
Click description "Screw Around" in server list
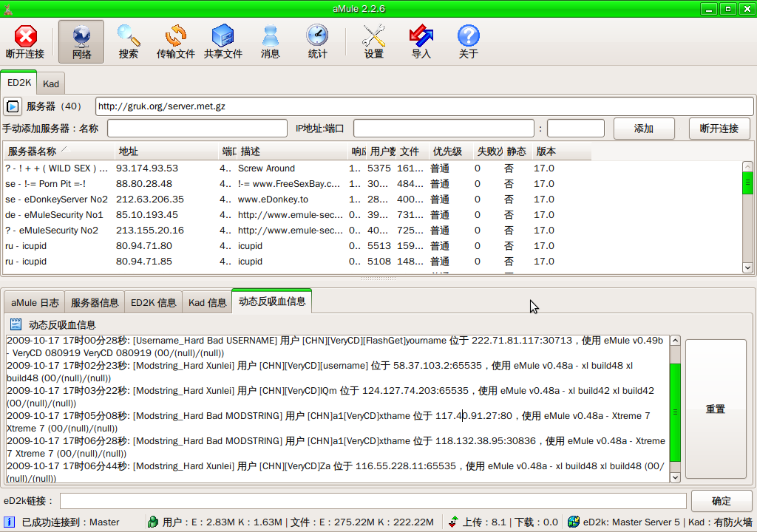coord(266,168)
